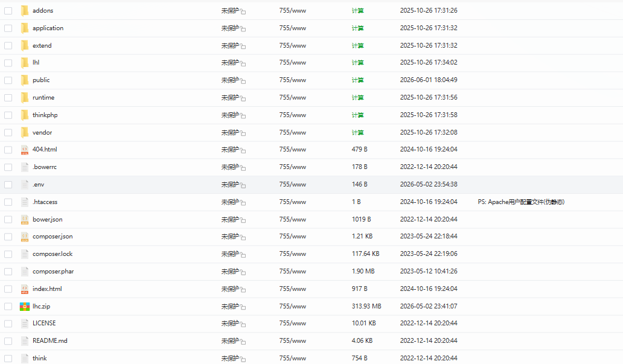This screenshot has height=364, width=623.
Task: Check the addons row checkbox
Action: coord(8,11)
